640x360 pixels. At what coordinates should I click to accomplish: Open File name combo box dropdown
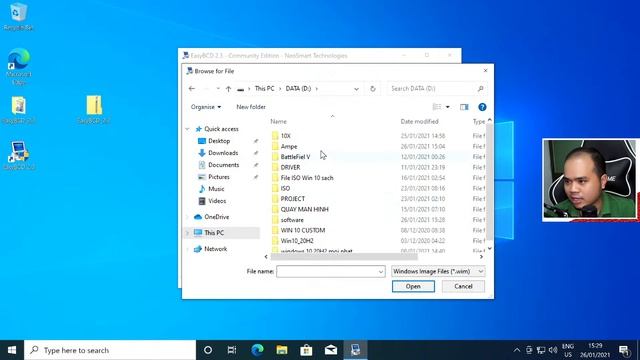click(380, 272)
